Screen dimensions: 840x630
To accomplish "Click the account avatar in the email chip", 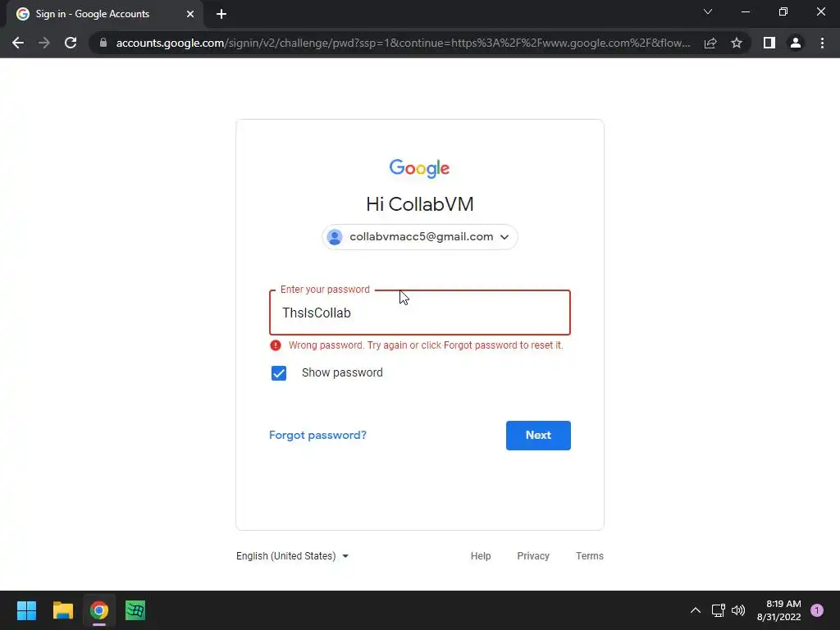I will click(x=335, y=237).
